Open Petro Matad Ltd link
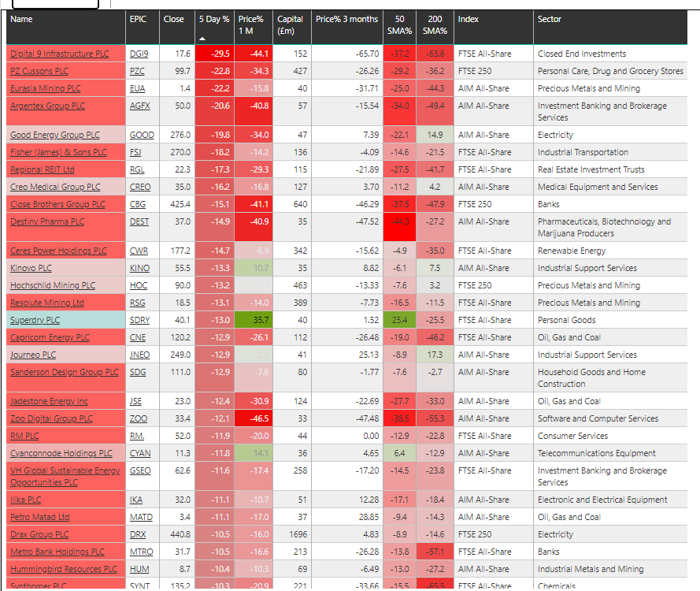 [39, 519]
